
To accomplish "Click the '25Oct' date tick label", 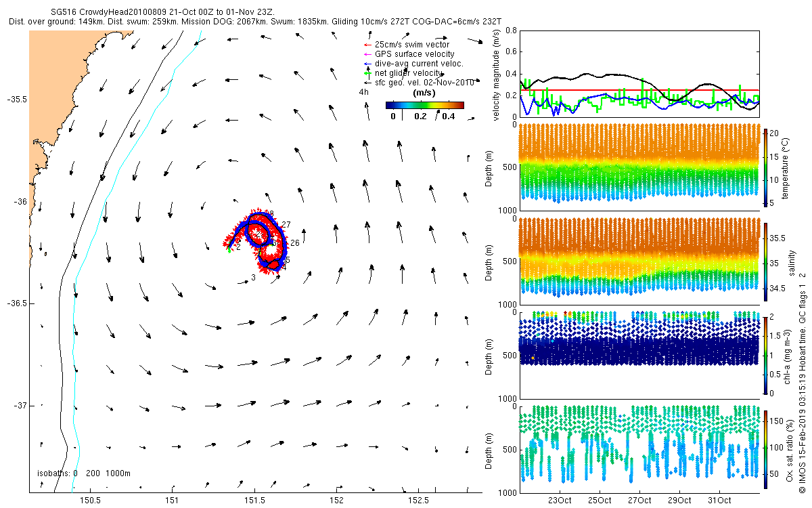I will coord(600,501).
